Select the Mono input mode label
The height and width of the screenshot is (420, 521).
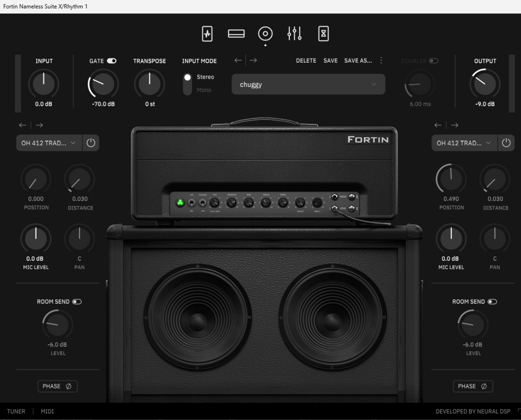point(204,90)
